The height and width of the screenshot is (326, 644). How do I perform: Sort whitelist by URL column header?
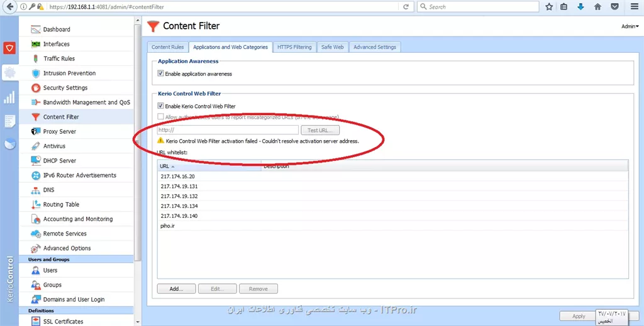click(209, 166)
